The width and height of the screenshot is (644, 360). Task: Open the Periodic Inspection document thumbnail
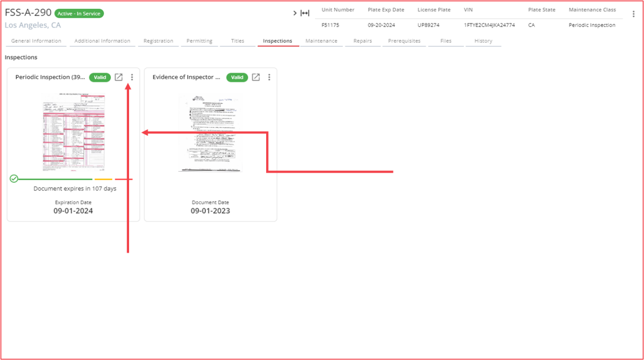click(73, 132)
